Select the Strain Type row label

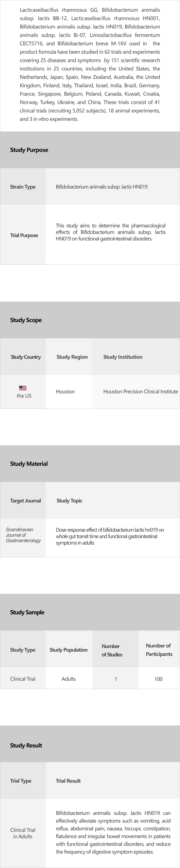pyautogui.click(x=23, y=187)
